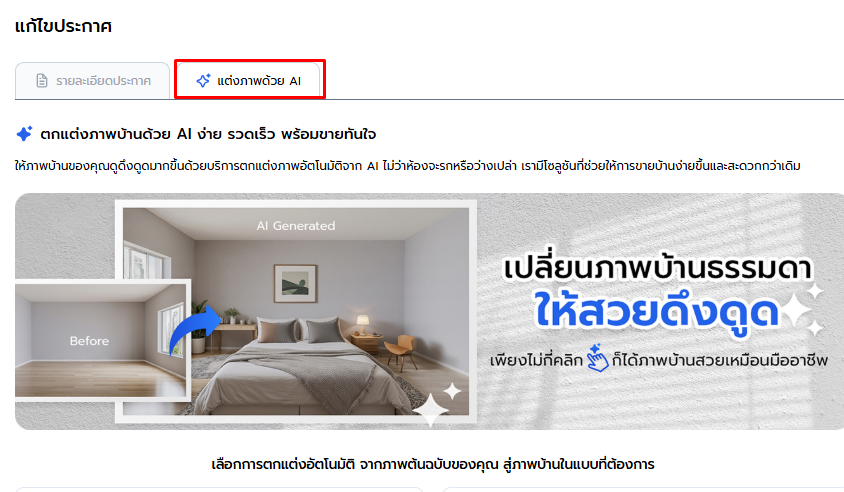Select the AI Generated bedroom image
Viewport: 844px width, 492px height.
[296, 311]
